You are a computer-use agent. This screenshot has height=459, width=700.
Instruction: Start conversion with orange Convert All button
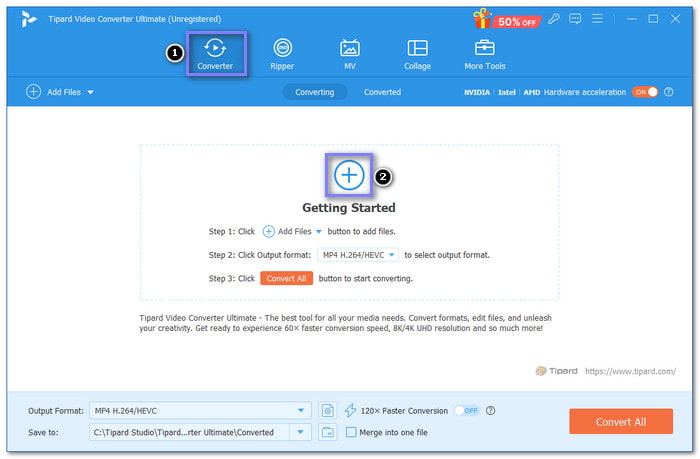click(x=621, y=421)
